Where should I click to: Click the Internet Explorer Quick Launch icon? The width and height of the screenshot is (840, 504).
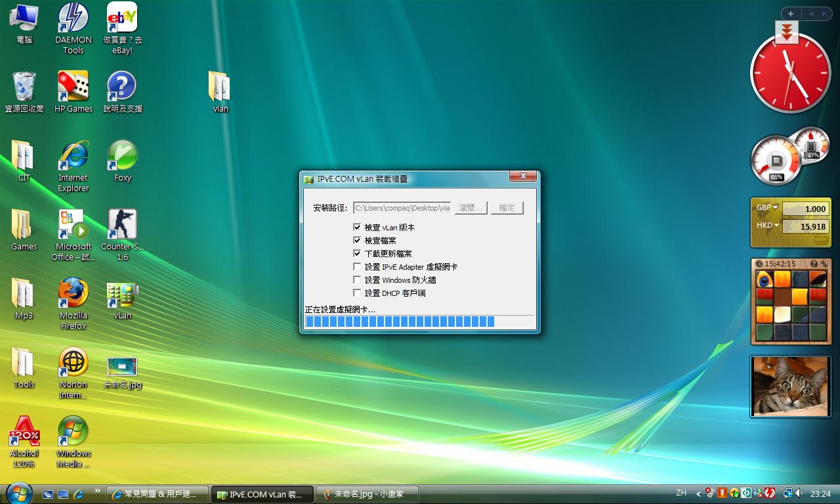point(79,494)
